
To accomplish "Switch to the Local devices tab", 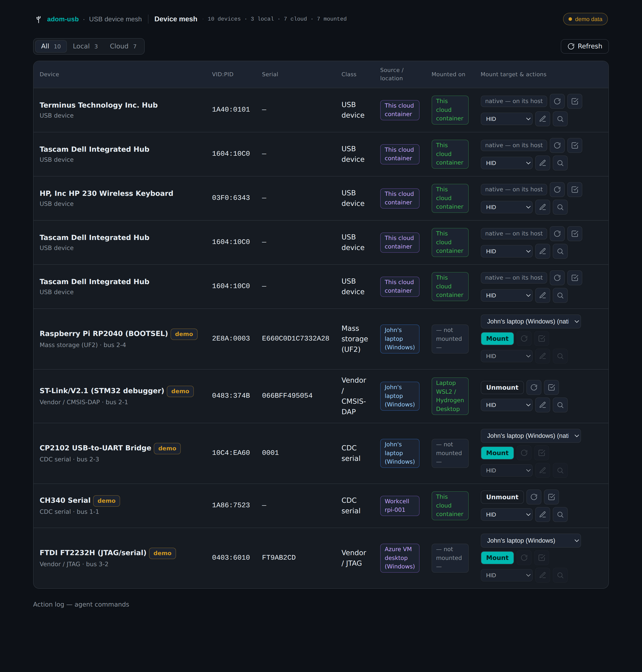I will pyautogui.click(x=85, y=46).
